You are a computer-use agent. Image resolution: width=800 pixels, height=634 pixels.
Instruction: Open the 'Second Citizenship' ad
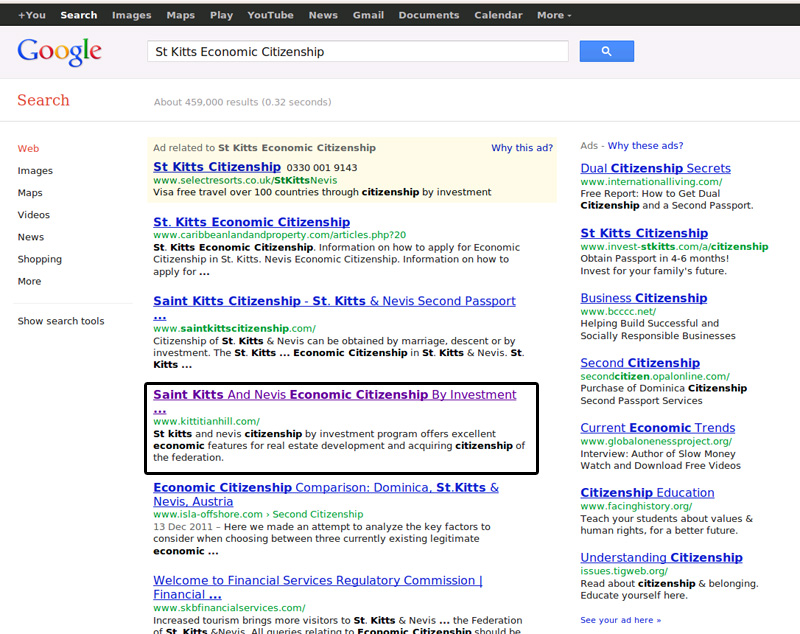click(x=640, y=363)
